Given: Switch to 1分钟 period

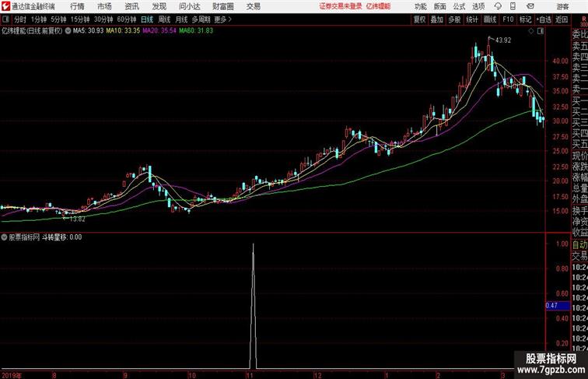Looking at the screenshot, I should click(39, 19).
